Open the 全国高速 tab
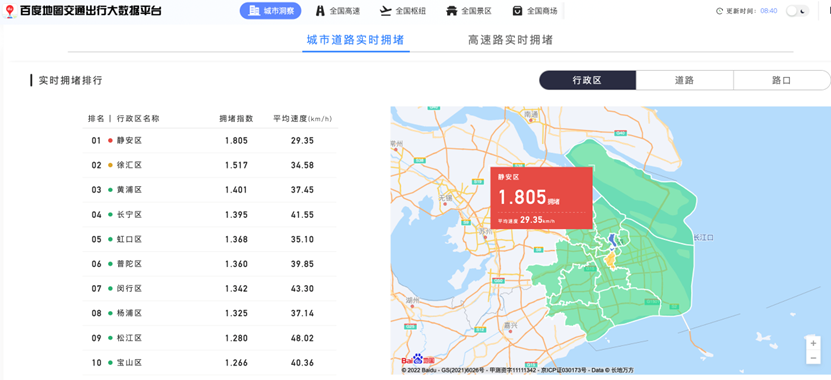This screenshot has width=831, height=380. point(337,11)
